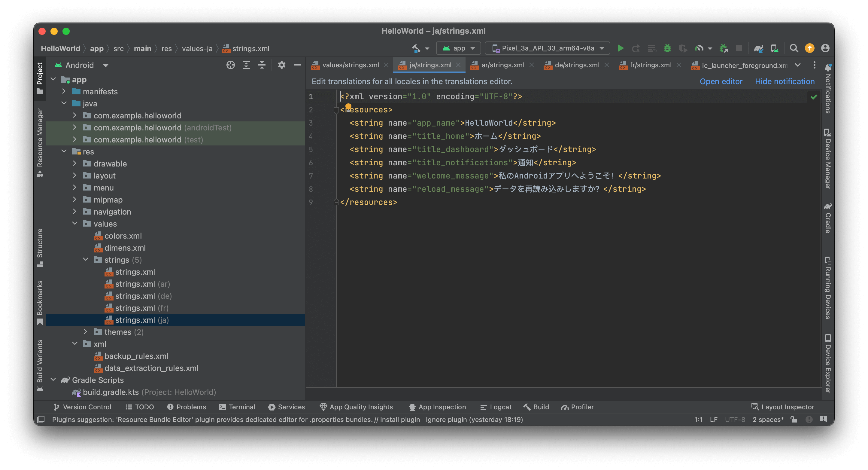This screenshot has width=868, height=470.
Task: Open Device Manager from the top toolbar icon
Action: (x=775, y=49)
